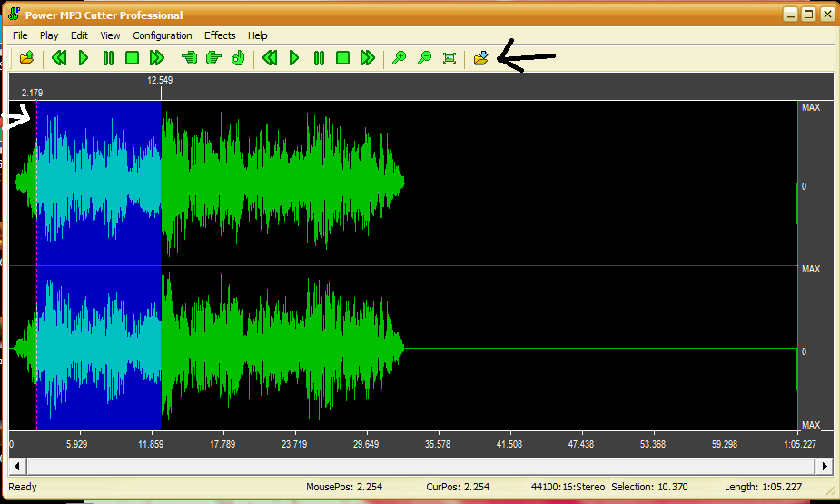Click the CurPos: 2.254 status text
This screenshot has width=840, height=504.
(x=458, y=487)
